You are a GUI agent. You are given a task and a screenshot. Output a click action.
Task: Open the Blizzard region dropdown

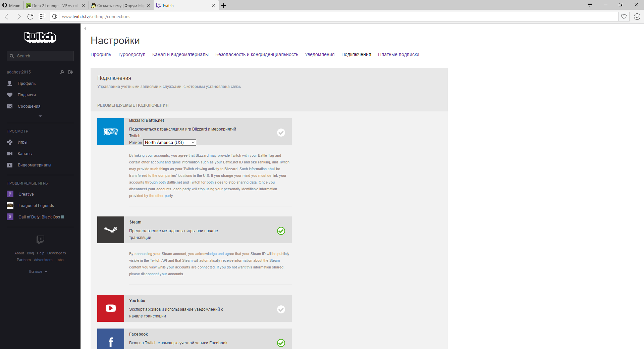click(170, 142)
